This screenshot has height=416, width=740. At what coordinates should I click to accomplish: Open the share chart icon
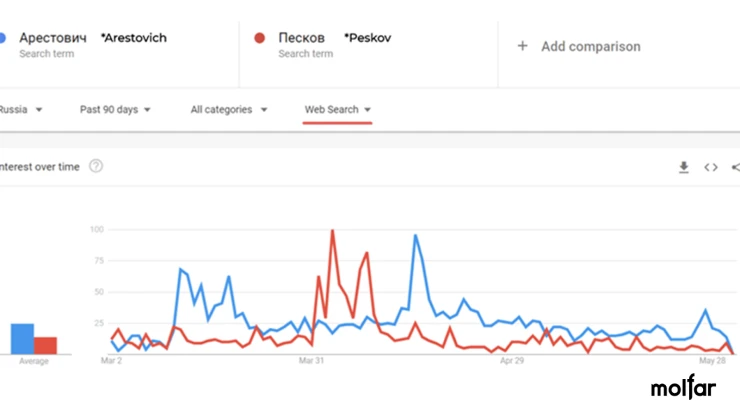tap(735, 167)
